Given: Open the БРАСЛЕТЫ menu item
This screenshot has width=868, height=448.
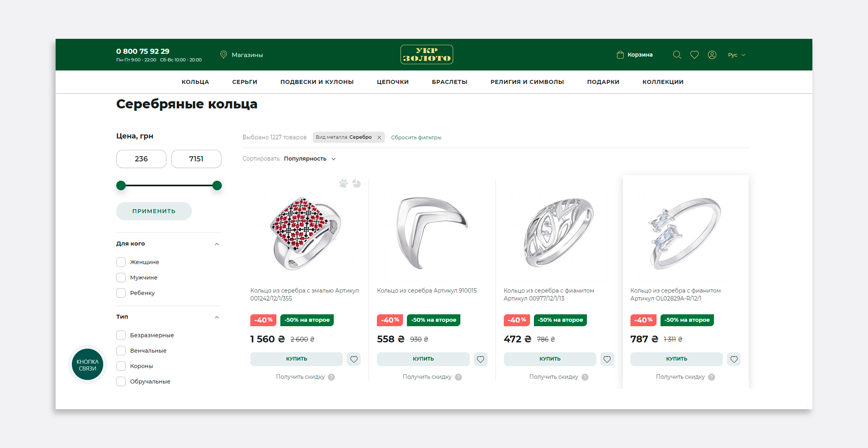Looking at the screenshot, I should [x=449, y=82].
